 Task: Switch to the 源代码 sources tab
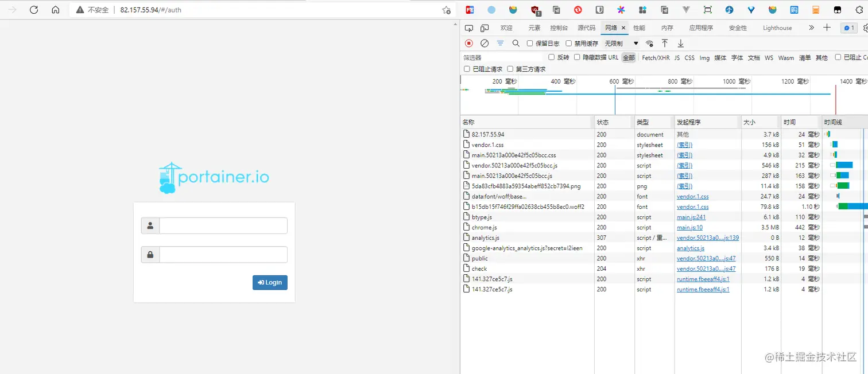coord(586,28)
